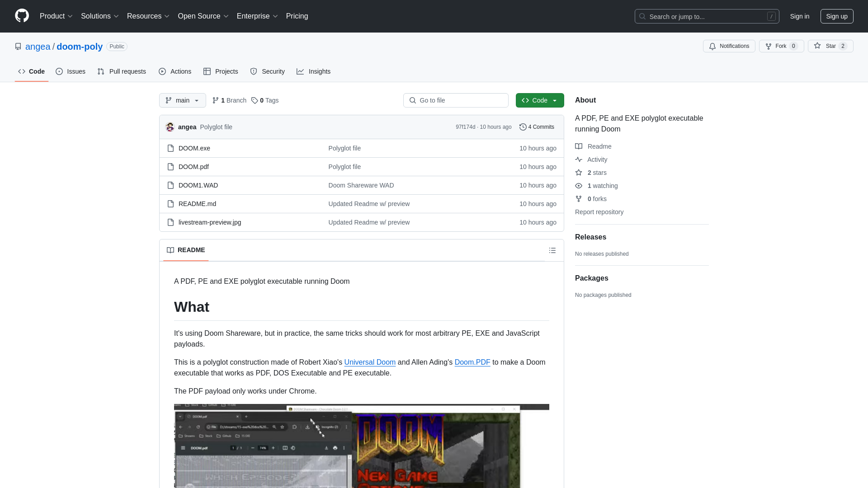Screen dimensions: 868x488
Task: Open the Doom.PDF link
Action: (x=472, y=362)
